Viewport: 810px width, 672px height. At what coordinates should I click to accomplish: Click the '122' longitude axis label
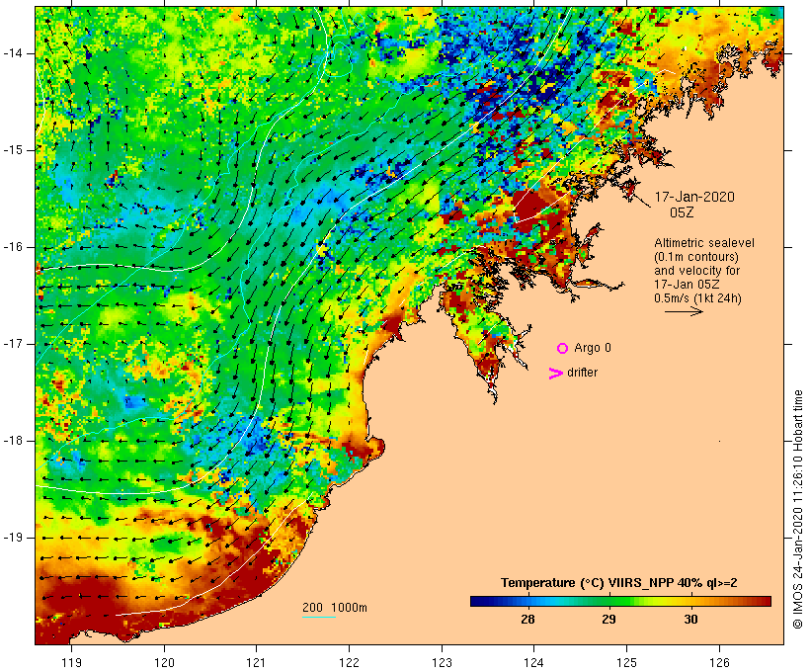click(350, 662)
